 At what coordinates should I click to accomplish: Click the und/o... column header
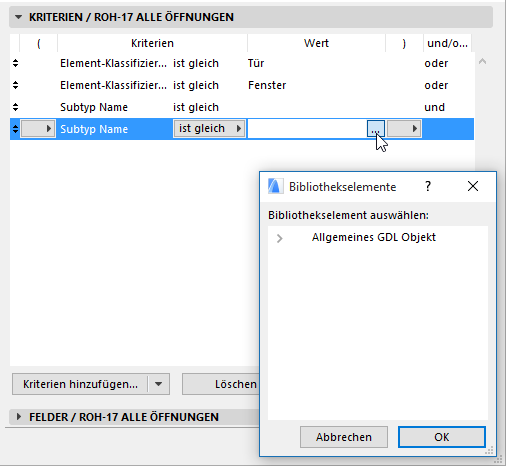point(447,43)
